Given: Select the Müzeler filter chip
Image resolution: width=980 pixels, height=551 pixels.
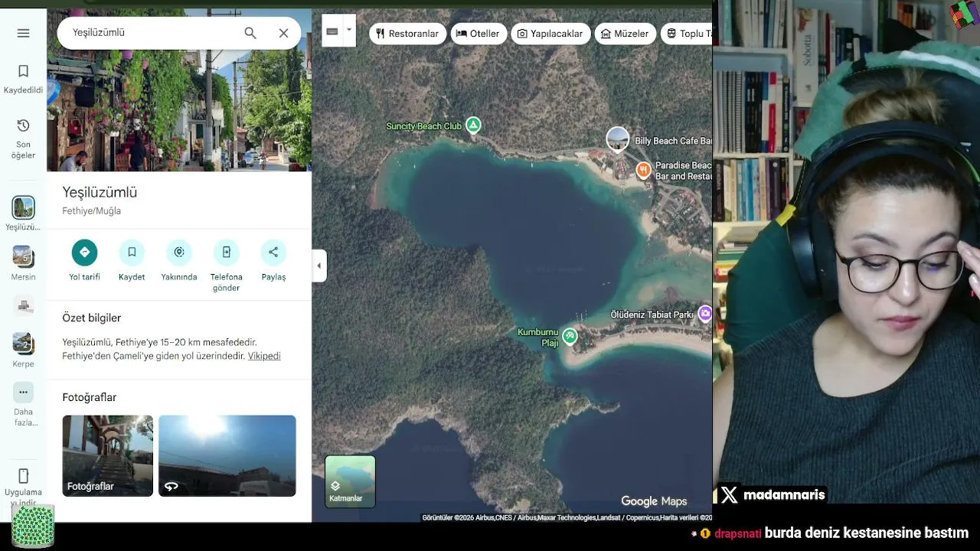Looking at the screenshot, I should click(626, 34).
